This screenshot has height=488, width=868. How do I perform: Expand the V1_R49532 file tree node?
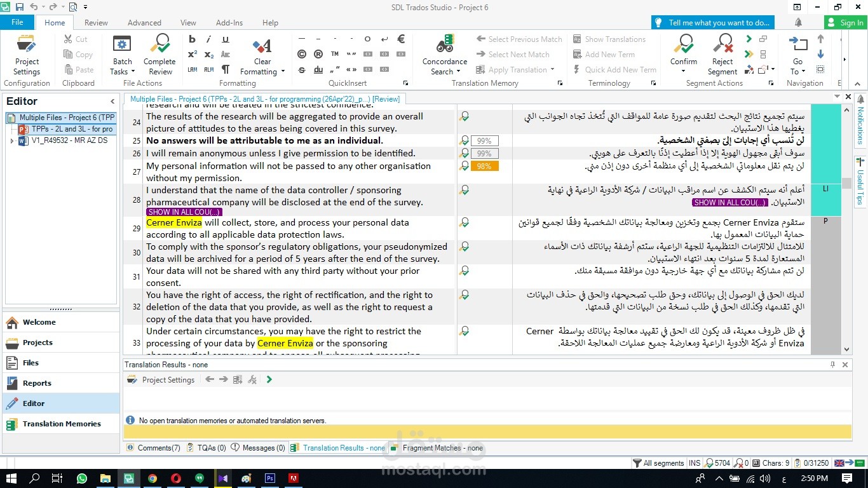coord(12,140)
